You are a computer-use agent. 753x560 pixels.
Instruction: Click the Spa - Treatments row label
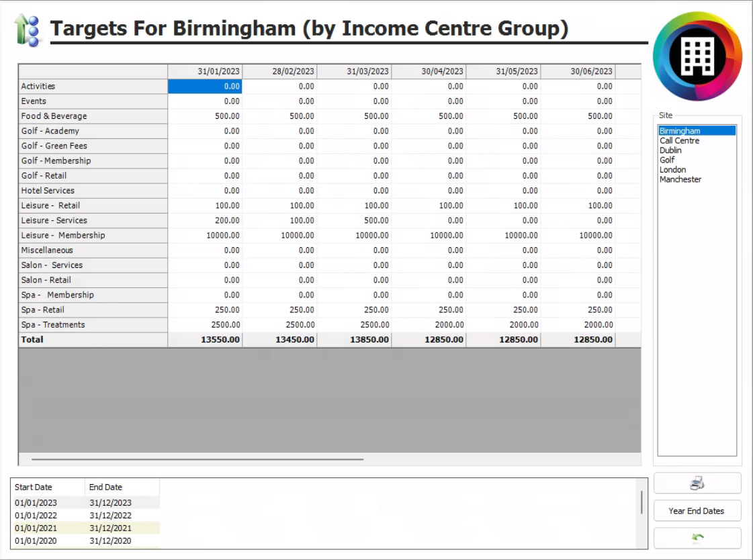(x=93, y=324)
